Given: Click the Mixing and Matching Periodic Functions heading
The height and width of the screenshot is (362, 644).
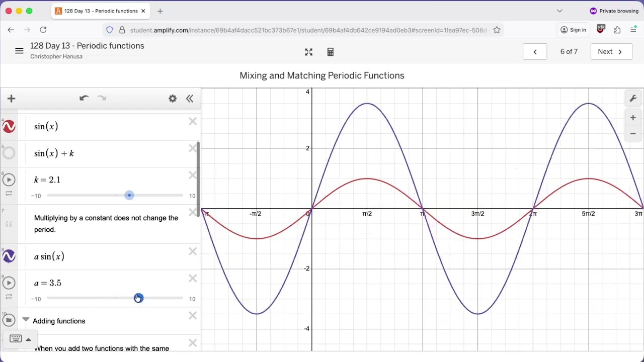Looking at the screenshot, I should 322,75.
